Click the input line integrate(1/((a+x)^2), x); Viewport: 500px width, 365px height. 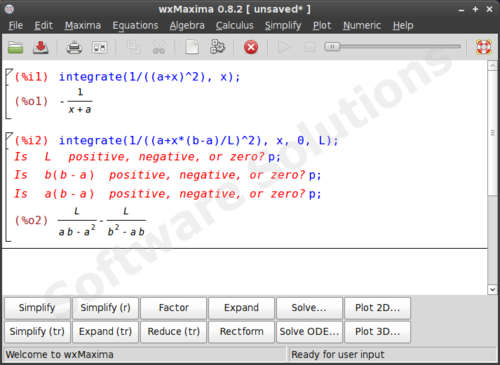[x=149, y=77]
